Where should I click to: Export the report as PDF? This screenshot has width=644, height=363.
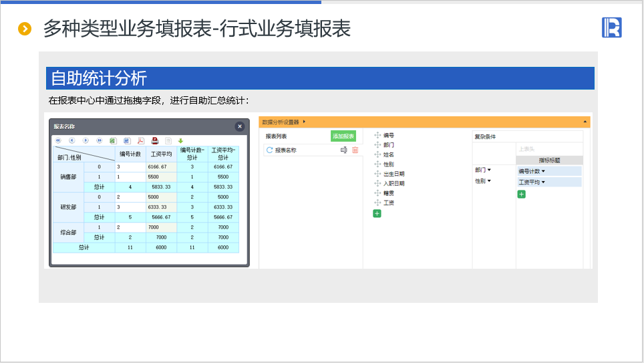pos(140,140)
